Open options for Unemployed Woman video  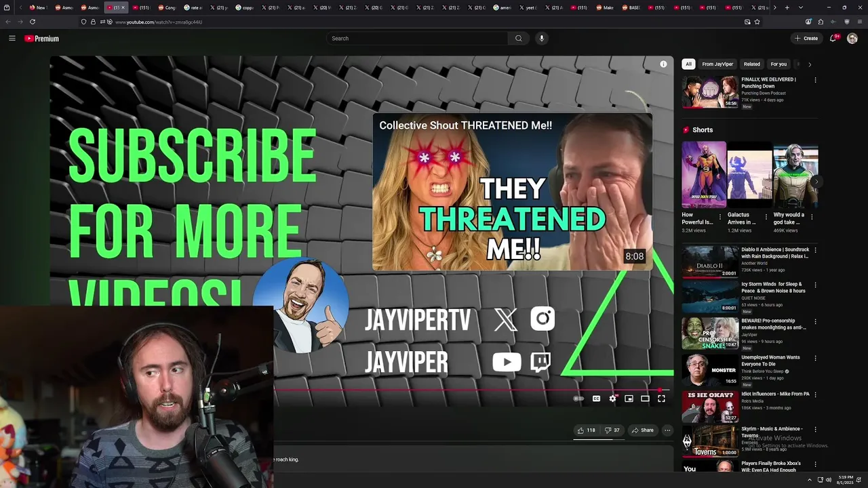[815, 358]
